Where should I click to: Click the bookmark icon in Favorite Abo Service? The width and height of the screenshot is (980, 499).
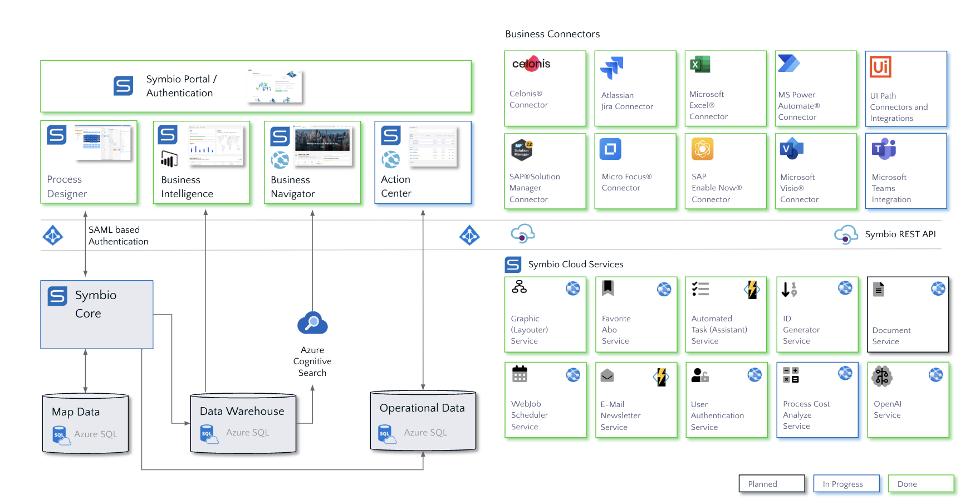click(x=608, y=287)
